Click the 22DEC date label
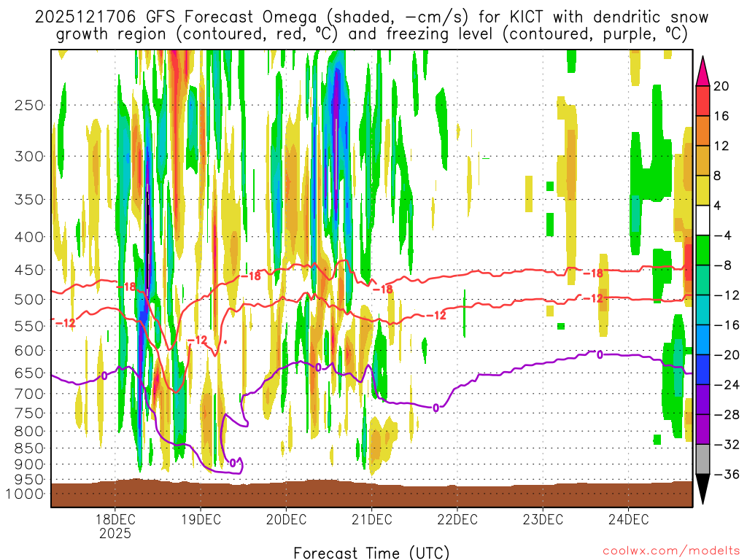This screenshot has width=747, height=560. click(x=457, y=519)
